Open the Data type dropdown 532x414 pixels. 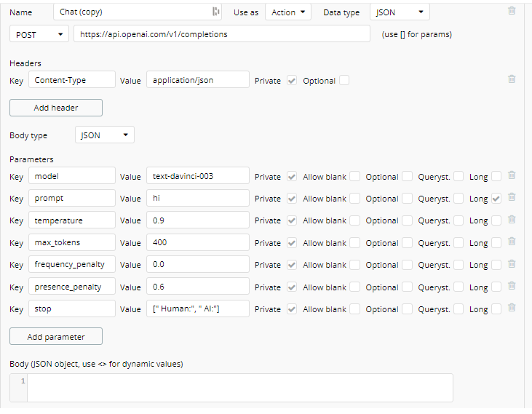[400, 12]
